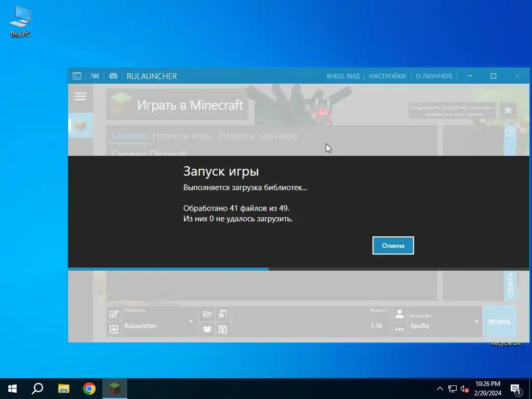Open taskbar search magnifier
The height and width of the screenshot is (399, 532).
click(37, 389)
